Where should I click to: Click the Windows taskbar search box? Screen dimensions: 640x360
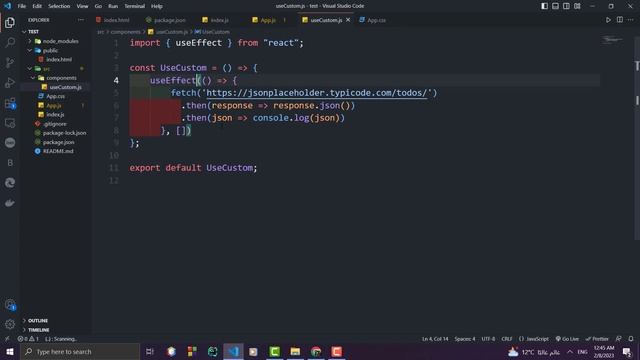point(80,351)
